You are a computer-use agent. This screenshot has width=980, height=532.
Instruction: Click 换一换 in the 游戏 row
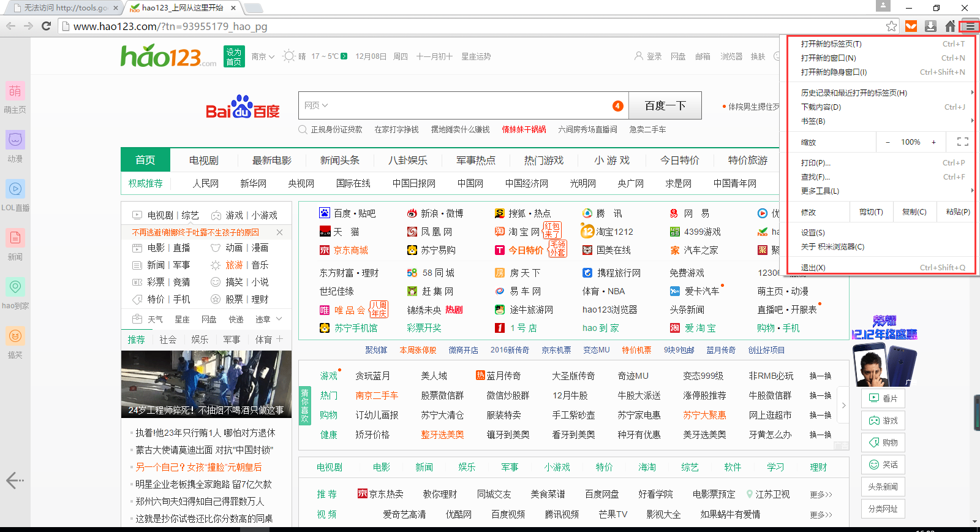pyautogui.click(x=821, y=376)
